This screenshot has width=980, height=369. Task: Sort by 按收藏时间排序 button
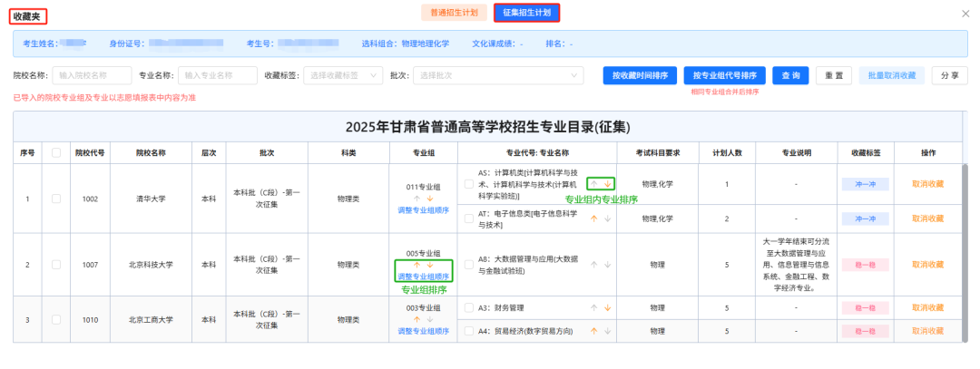(640, 75)
